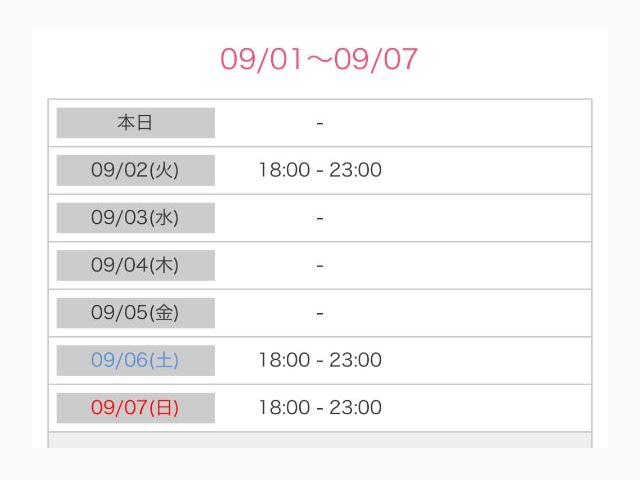Select the red 09/07(日) date label

pos(136,408)
